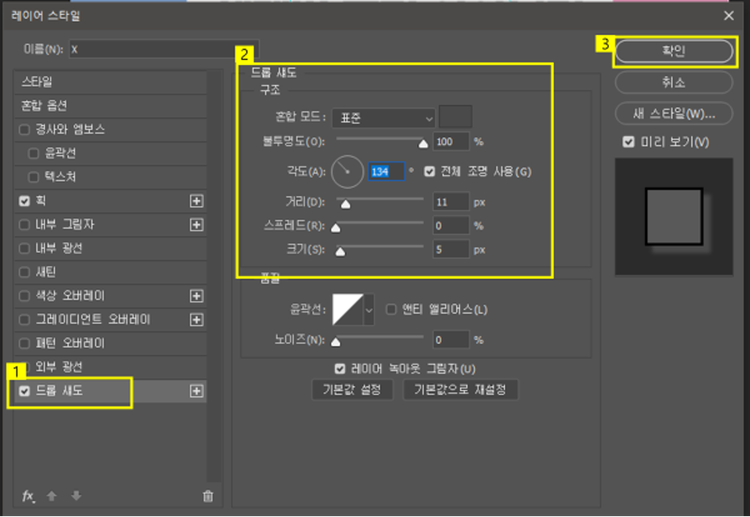Add another 내부 그림자 effect via plus icon
The image size is (750, 517).
pos(196,225)
